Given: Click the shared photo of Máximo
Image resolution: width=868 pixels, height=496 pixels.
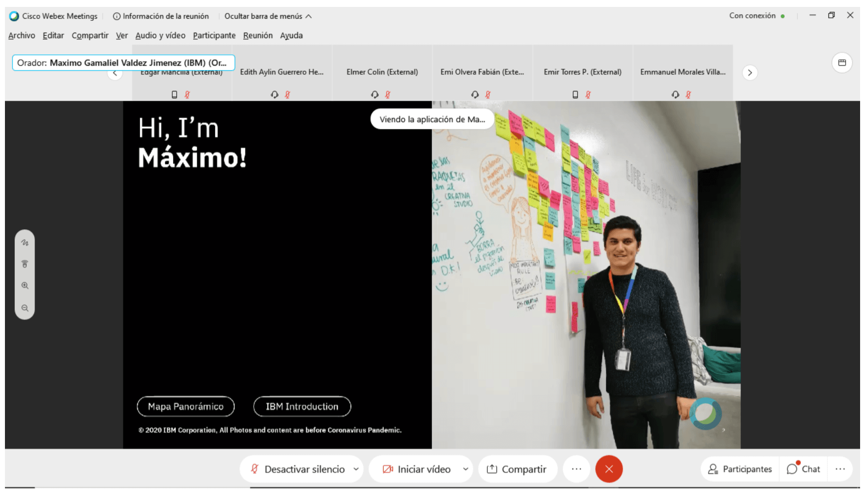Looking at the screenshot, I should (586, 275).
